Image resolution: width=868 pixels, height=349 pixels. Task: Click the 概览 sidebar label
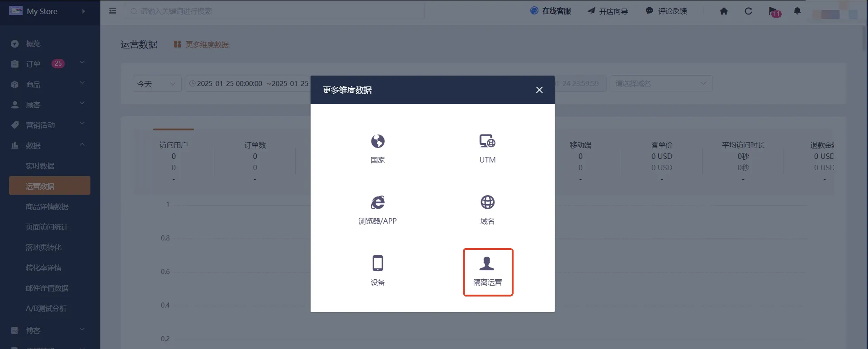click(x=33, y=44)
